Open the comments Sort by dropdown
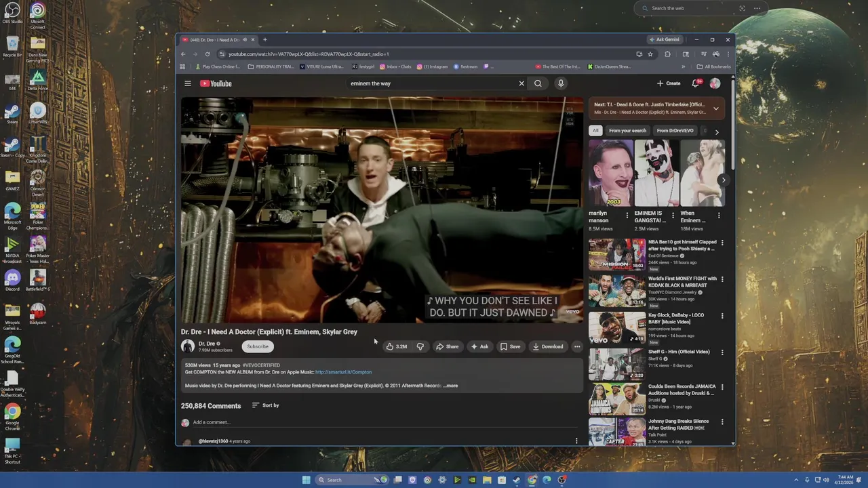Screen dimensions: 868x488 coord(265,405)
